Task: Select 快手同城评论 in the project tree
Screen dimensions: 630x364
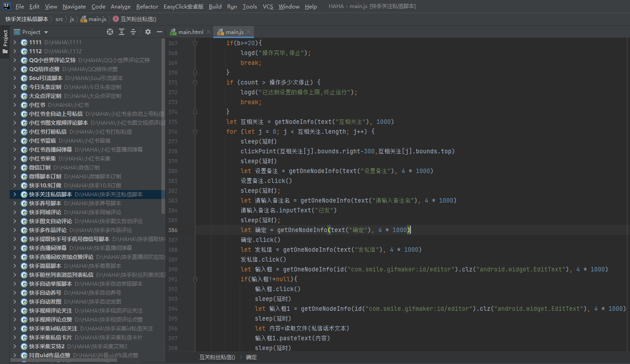Action: point(45,212)
